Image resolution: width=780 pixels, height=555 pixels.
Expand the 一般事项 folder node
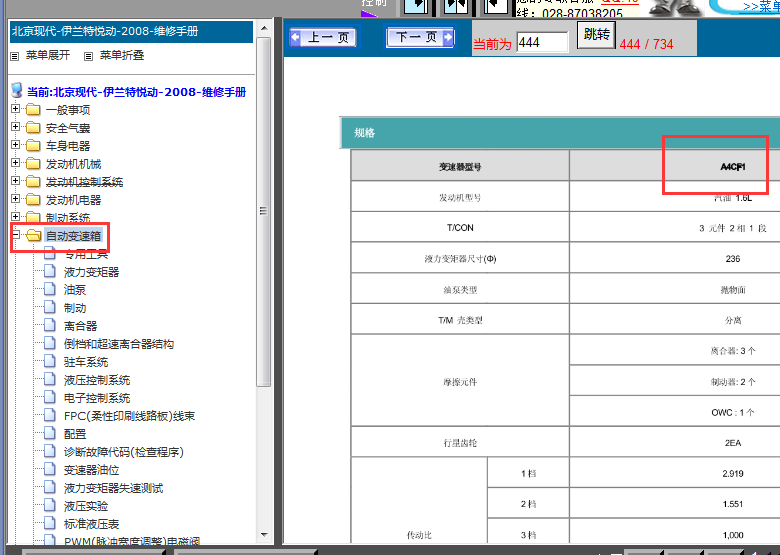(15, 109)
